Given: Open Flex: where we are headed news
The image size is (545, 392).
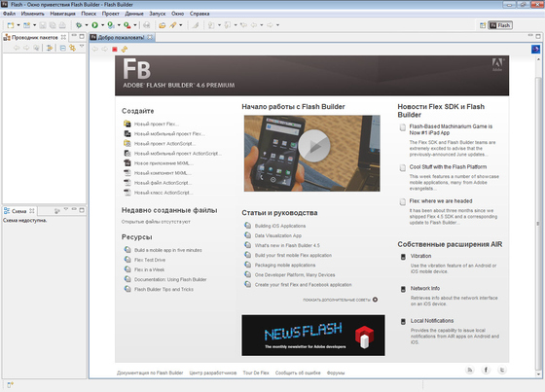Looking at the screenshot, I should coord(440,201).
